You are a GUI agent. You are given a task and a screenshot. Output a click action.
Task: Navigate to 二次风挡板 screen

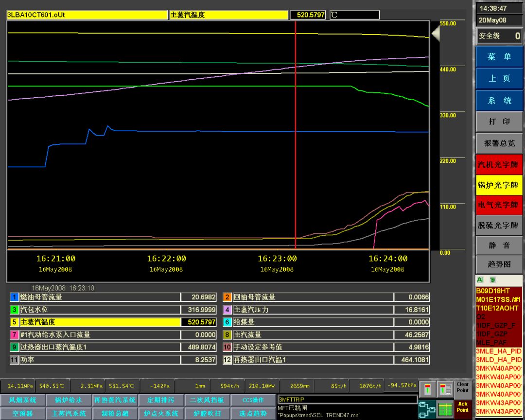[207, 400]
